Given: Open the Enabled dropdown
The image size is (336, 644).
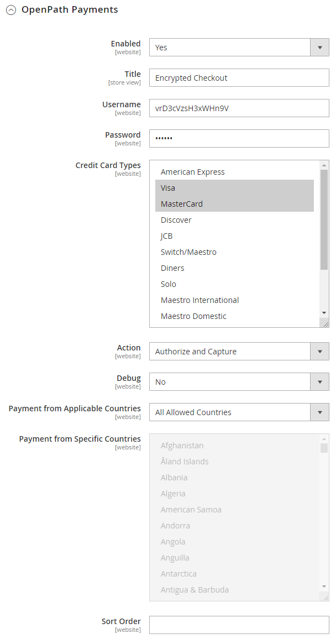Looking at the screenshot, I should 239,47.
